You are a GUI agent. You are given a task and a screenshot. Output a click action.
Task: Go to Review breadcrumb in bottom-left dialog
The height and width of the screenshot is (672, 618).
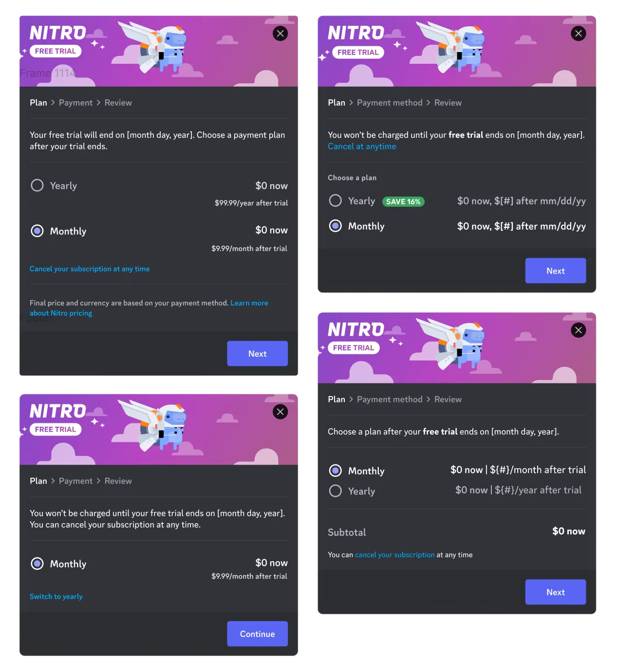coord(118,481)
